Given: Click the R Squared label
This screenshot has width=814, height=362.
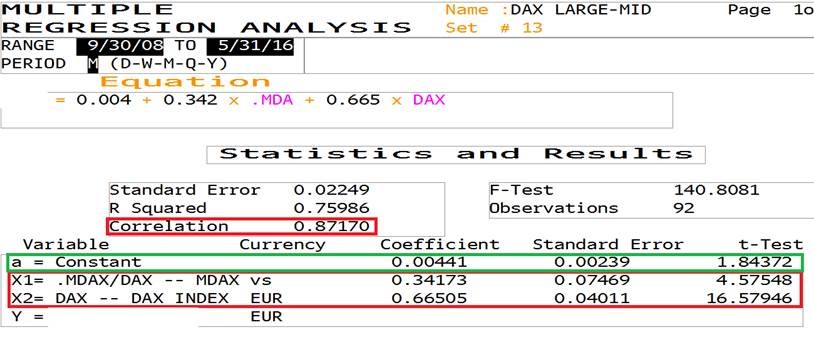Looking at the screenshot, I should pos(158,209).
